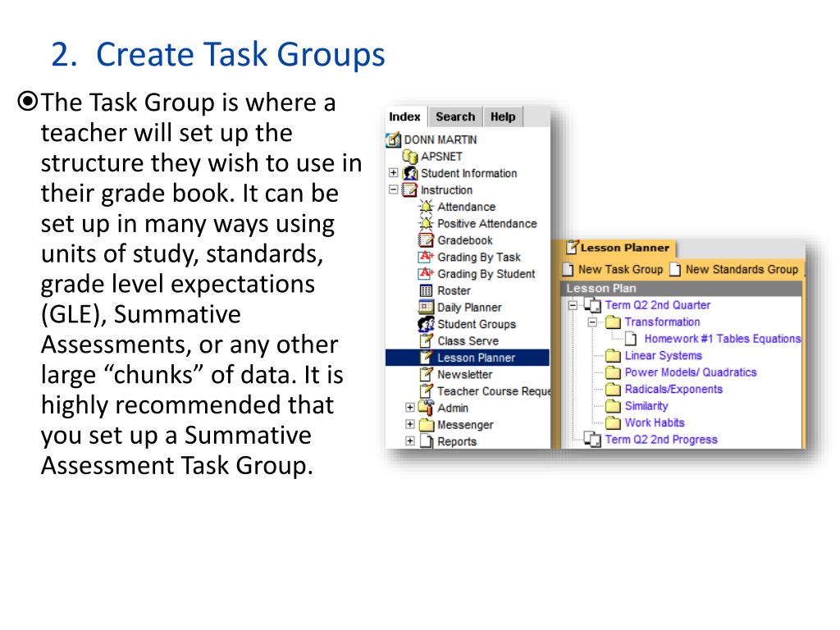Open the Term Q2 2nd Quarter link
The width and height of the screenshot is (840, 630).
(658, 305)
